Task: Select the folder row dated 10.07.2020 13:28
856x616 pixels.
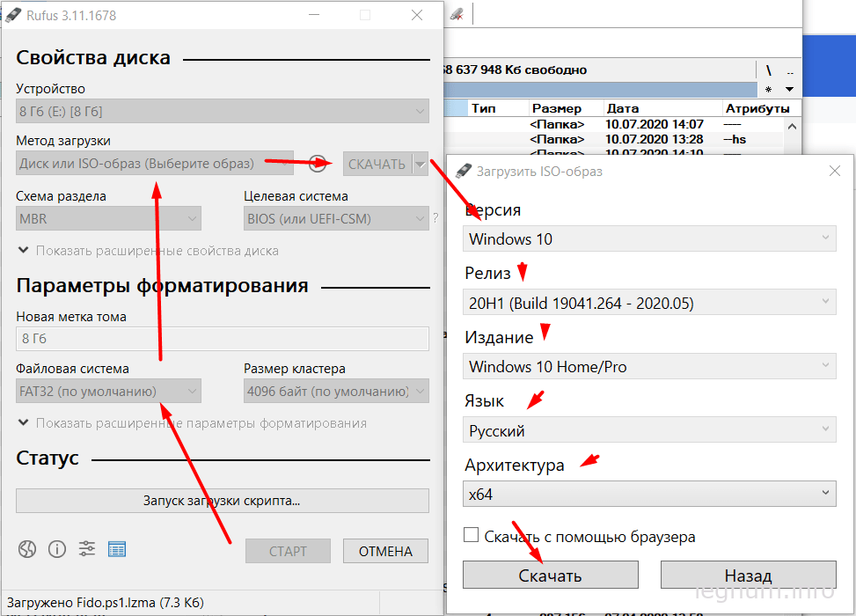Action: 614,139
